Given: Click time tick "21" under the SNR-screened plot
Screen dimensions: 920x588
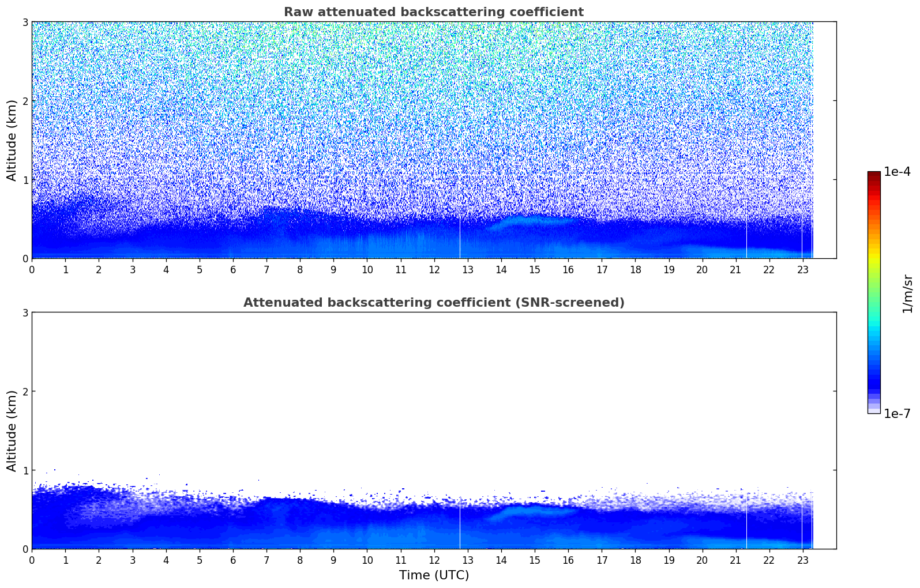Looking at the screenshot, I should [736, 560].
